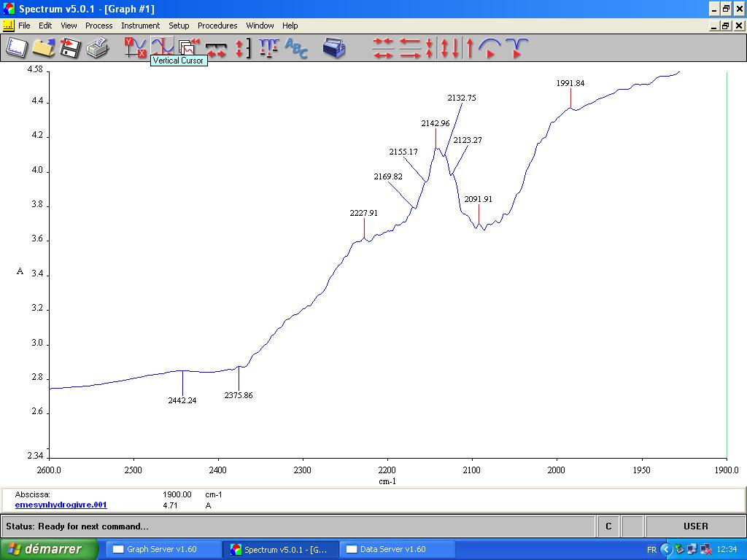Open a spectrum file with folder icon
Image resolution: width=747 pixels, height=560 pixels.
point(43,48)
